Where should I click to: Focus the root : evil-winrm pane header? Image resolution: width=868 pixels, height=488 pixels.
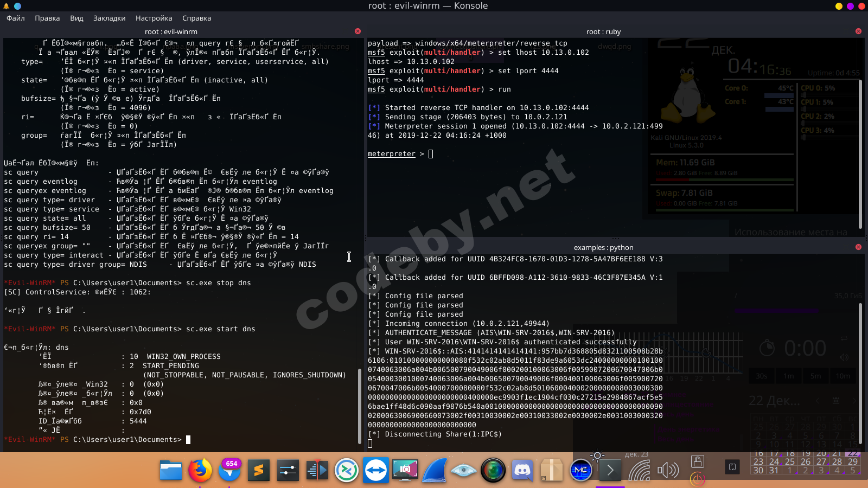pyautogui.click(x=171, y=32)
